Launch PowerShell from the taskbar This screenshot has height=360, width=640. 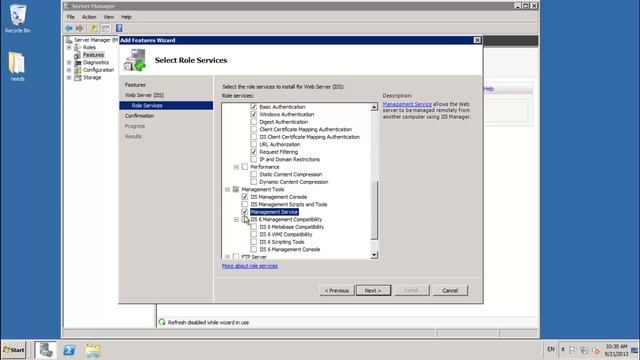69,350
